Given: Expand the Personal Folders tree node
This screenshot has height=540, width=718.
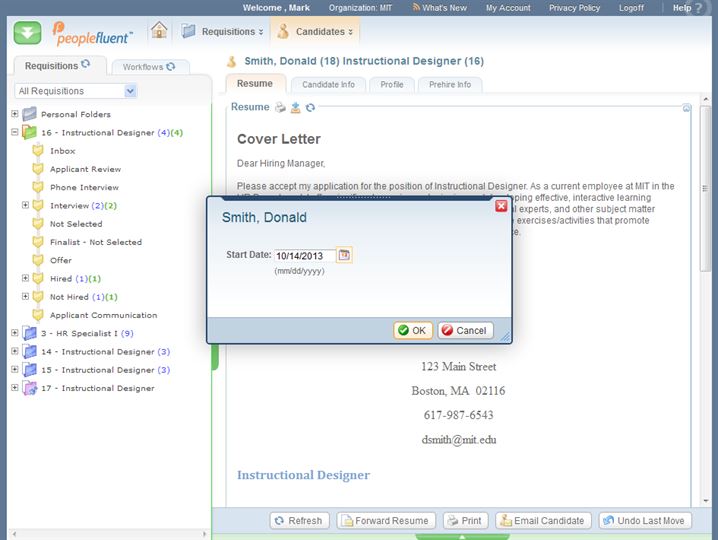Looking at the screenshot, I should pos(14,114).
